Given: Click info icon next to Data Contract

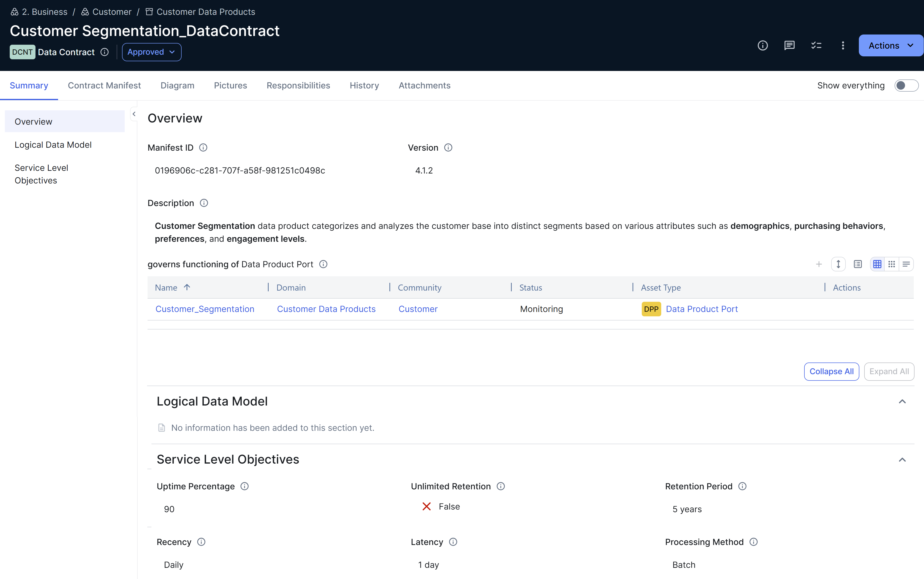Looking at the screenshot, I should (105, 52).
